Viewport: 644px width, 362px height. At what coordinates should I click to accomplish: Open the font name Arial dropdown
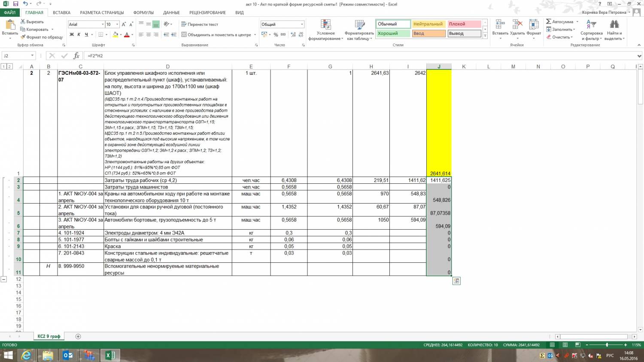coord(103,24)
